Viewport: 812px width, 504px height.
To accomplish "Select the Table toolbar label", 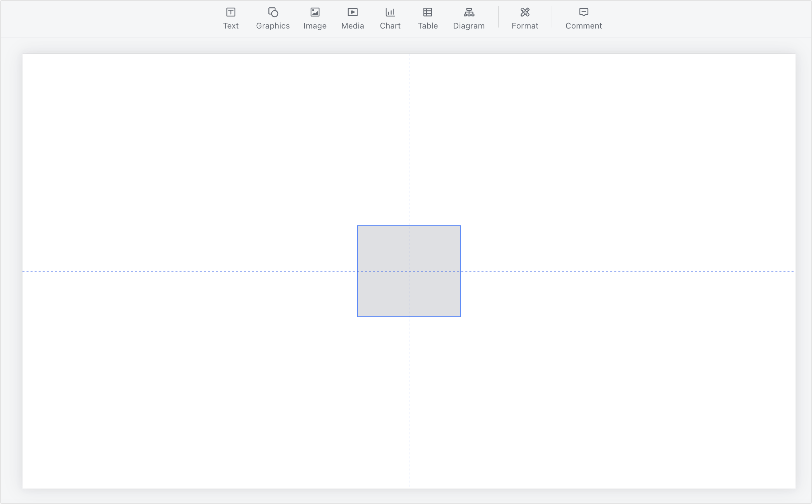I will pos(427,26).
